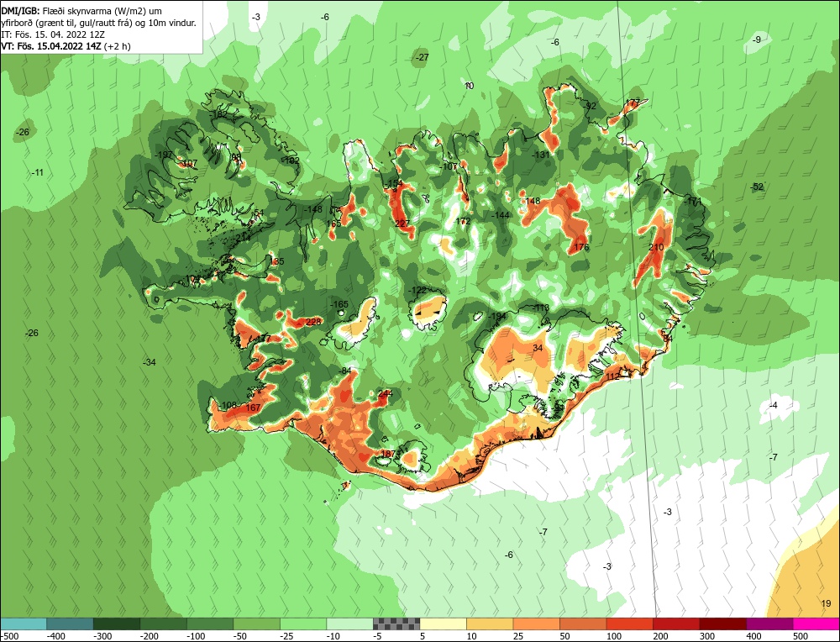This screenshot has height=642, width=840.
Task: Click the map value '-52' over the eastern sea
Action: 757,187
